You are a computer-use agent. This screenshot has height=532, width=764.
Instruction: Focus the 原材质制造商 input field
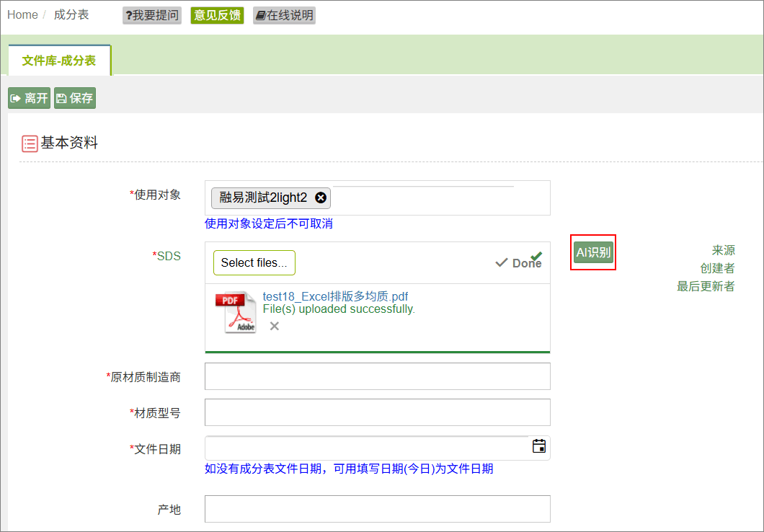pyautogui.click(x=378, y=376)
